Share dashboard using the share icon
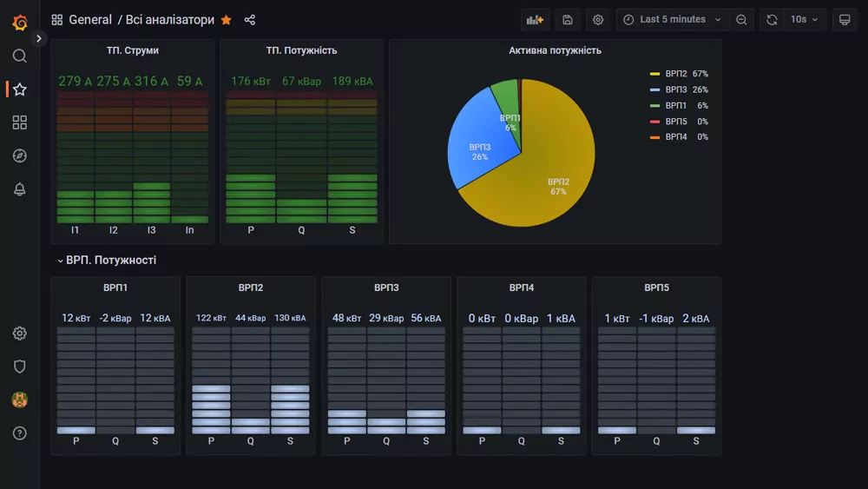The height and width of the screenshot is (489, 868). pyautogui.click(x=250, y=20)
